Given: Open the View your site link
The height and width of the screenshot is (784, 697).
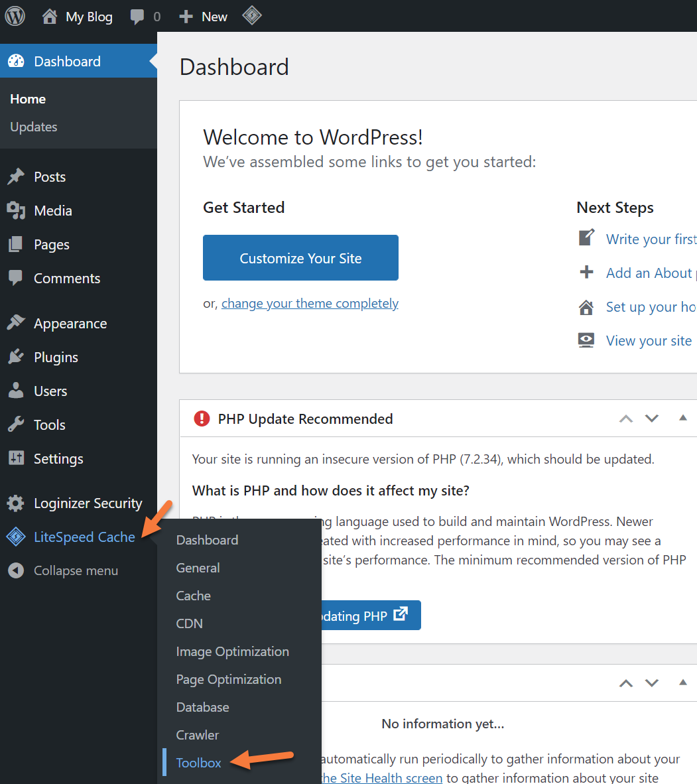Looking at the screenshot, I should coord(648,341).
